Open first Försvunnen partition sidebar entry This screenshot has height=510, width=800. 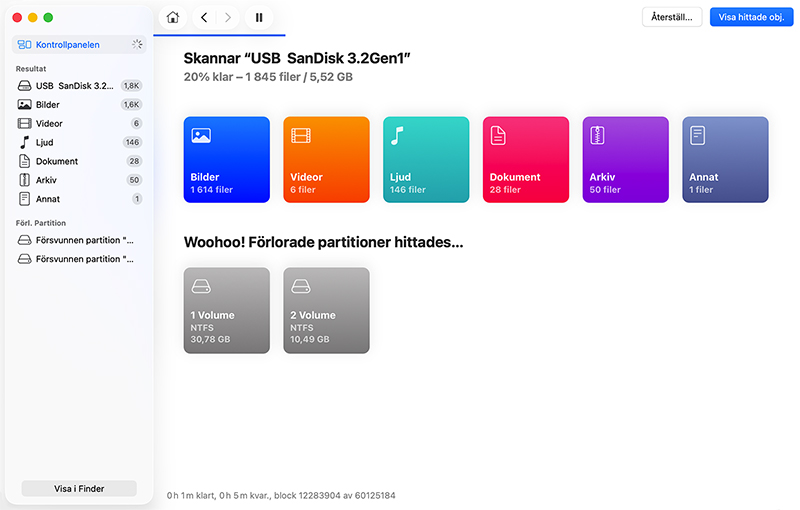click(x=84, y=240)
